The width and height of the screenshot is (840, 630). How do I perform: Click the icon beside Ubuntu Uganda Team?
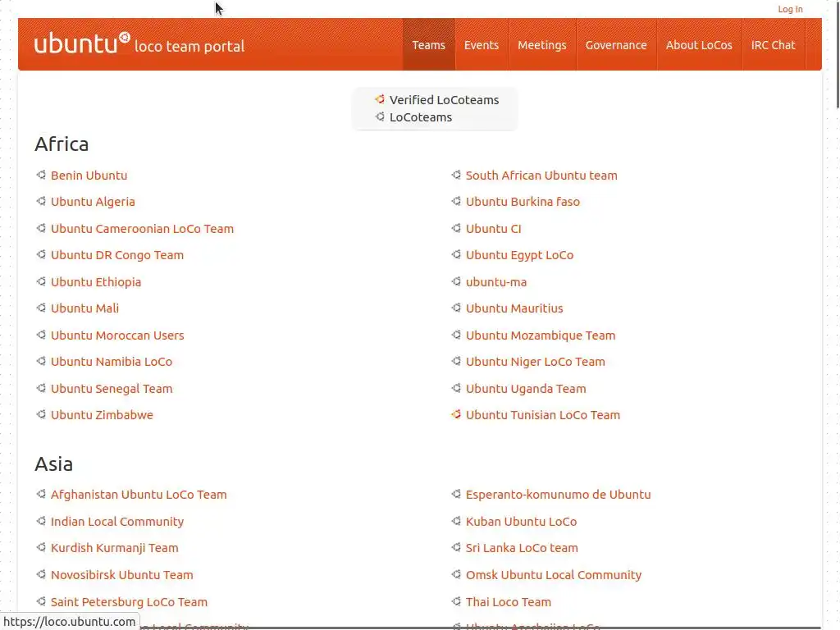[456, 388]
